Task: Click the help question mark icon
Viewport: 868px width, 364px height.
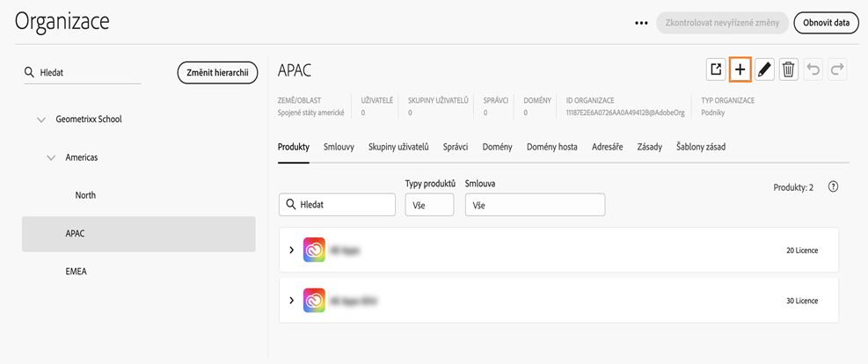Action: [833, 187]
